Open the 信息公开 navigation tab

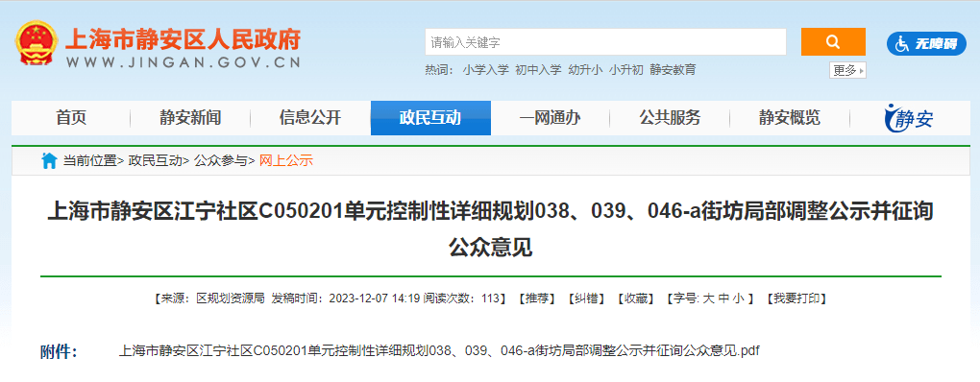click(x=310, y=117)
